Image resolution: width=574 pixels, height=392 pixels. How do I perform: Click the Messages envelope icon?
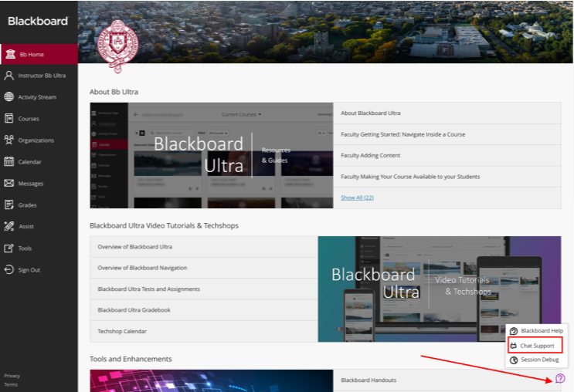pos(8,183)
